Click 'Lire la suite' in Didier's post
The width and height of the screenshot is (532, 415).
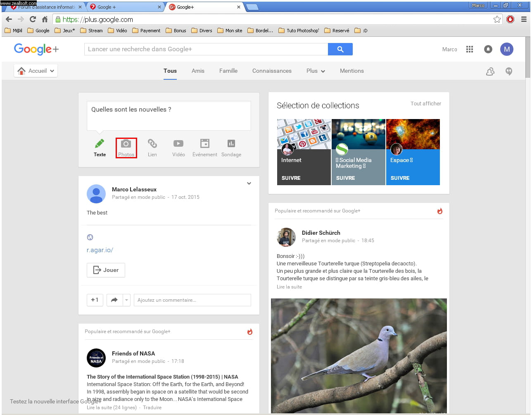click(x=290, y=287)
